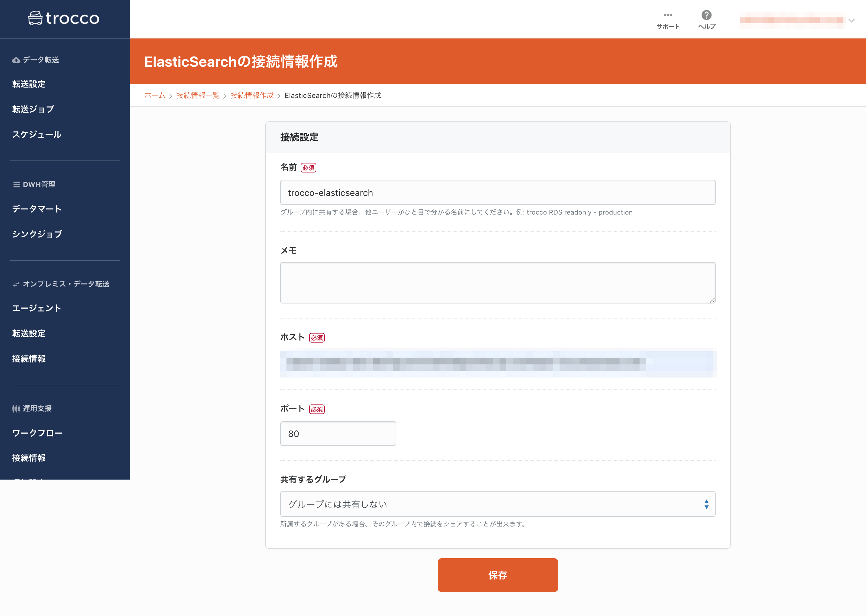
Task: Click the 接続設定 card header text
Action: tap(299, 137)
